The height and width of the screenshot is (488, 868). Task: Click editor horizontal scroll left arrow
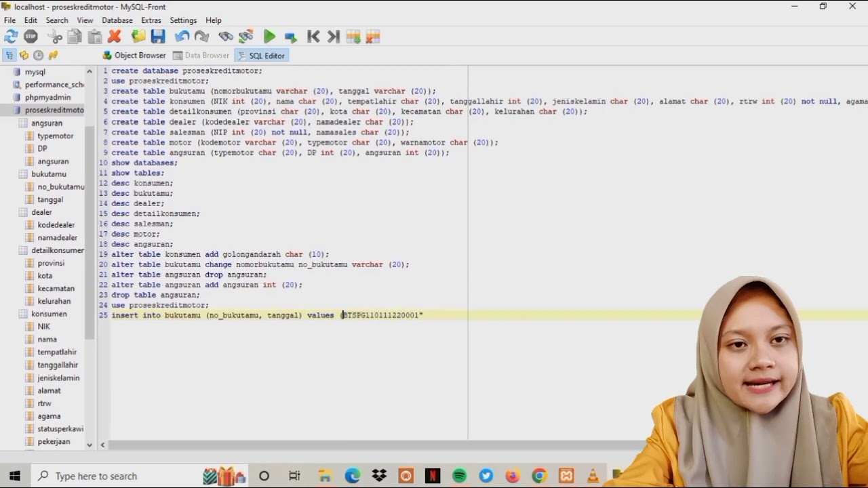coord(102,445)
